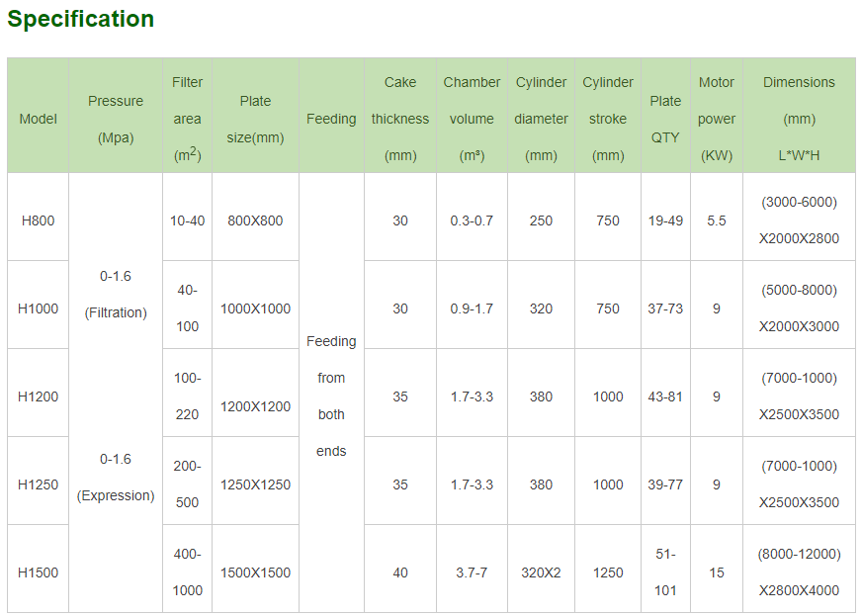Select the Dimensions L*W*H header cell
This screenshot has height=616, width=861.
coord(799,119)
